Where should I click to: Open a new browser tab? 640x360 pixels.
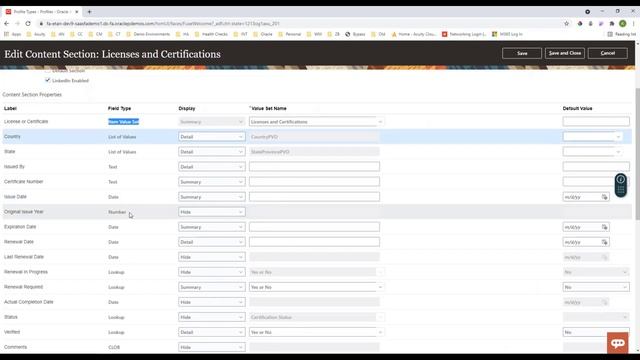coord(89,12)
